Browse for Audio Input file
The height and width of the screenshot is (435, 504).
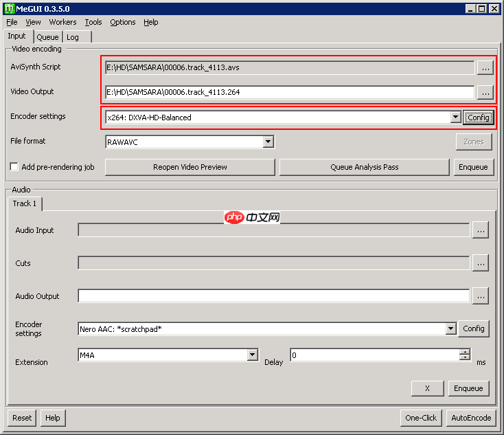[x=481, y=230]
